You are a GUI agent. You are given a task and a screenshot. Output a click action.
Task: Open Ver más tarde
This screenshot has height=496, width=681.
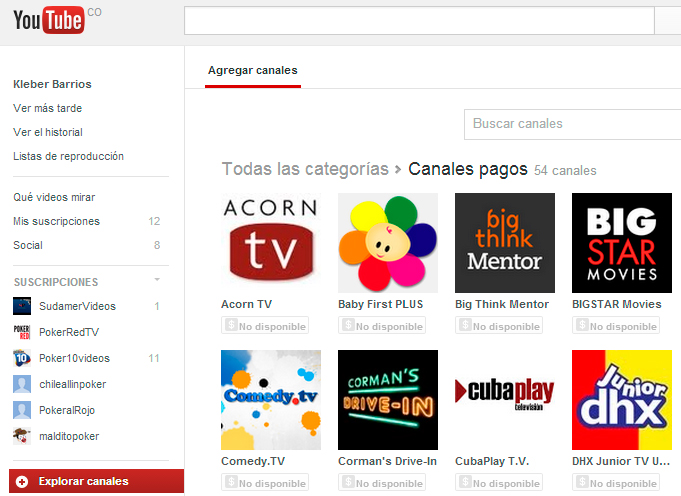(47, 108)
